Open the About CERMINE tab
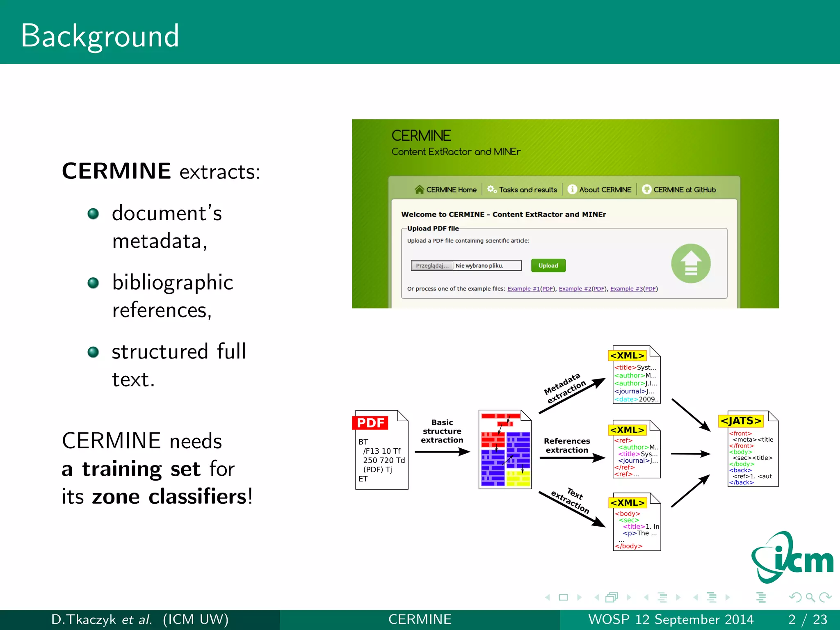840x630 pixels. click(600, 189)
